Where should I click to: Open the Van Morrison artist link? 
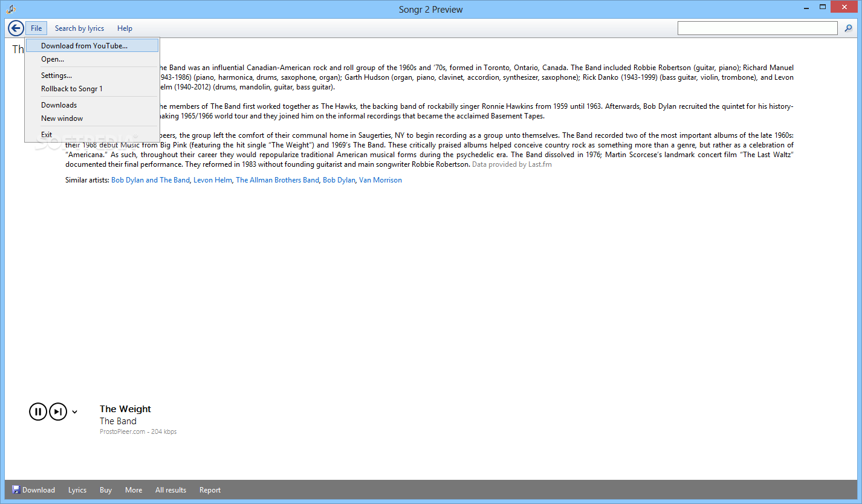click(x=380, y=180)
